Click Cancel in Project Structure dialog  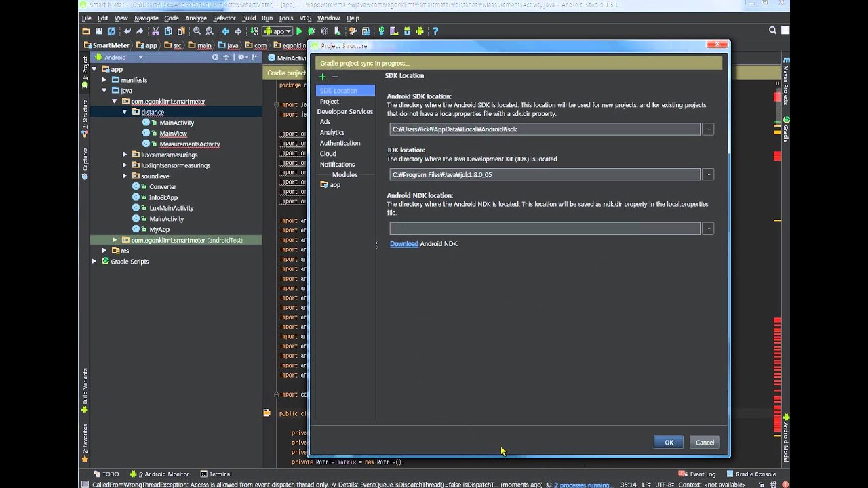(705, 443)
